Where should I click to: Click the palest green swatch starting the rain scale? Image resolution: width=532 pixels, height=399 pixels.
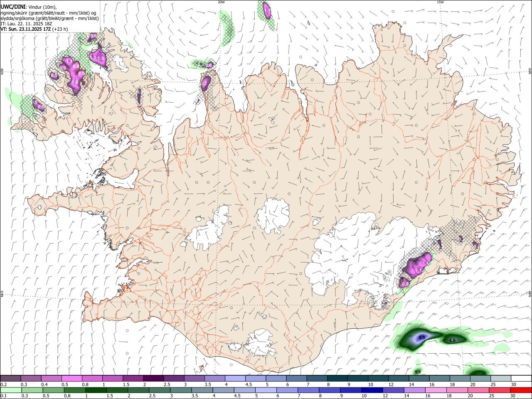pos(11,390)
